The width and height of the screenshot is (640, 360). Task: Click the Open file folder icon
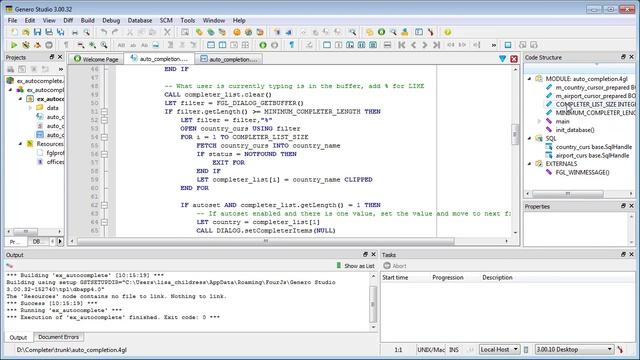coord(26,32)
